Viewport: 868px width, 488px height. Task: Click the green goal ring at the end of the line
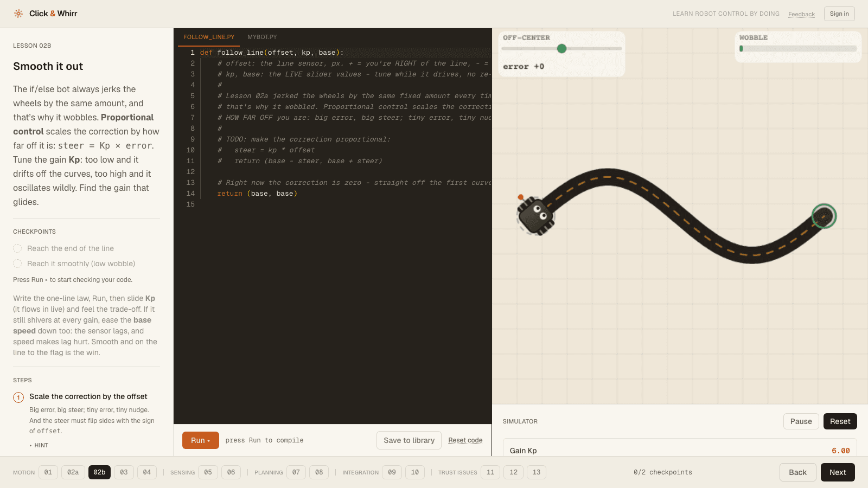point(824,216)
